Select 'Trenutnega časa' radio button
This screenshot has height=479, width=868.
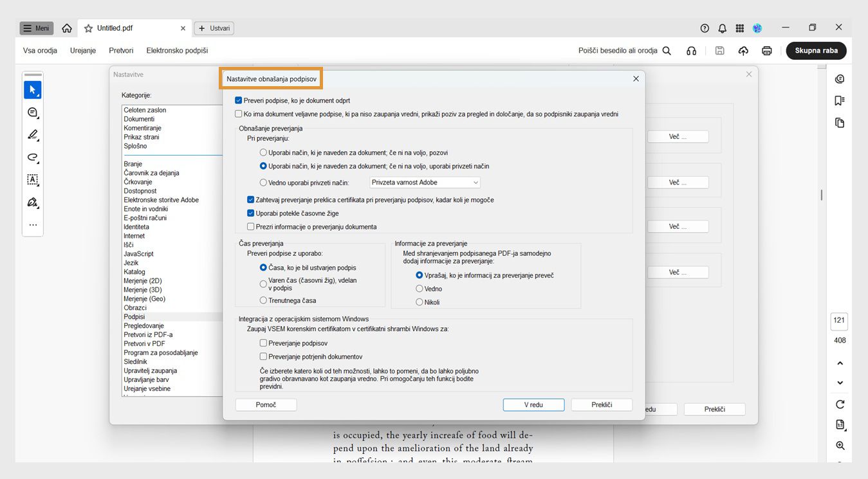click(x=263, y=300)
